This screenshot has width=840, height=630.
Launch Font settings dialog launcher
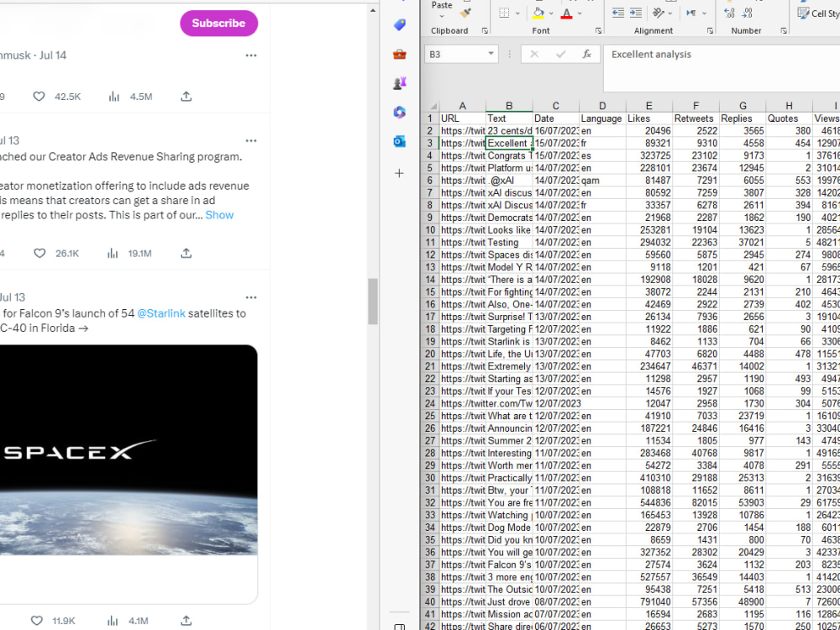[x=598, y=31]
